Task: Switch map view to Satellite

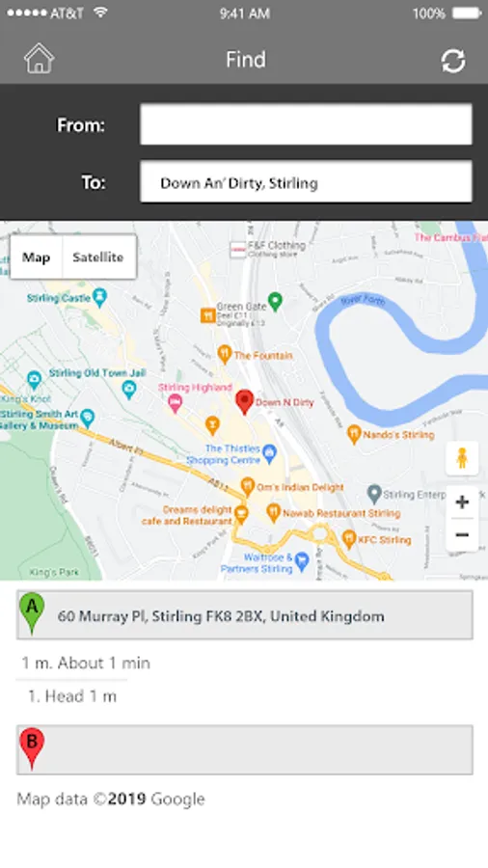Action: [x=98, y=258]
